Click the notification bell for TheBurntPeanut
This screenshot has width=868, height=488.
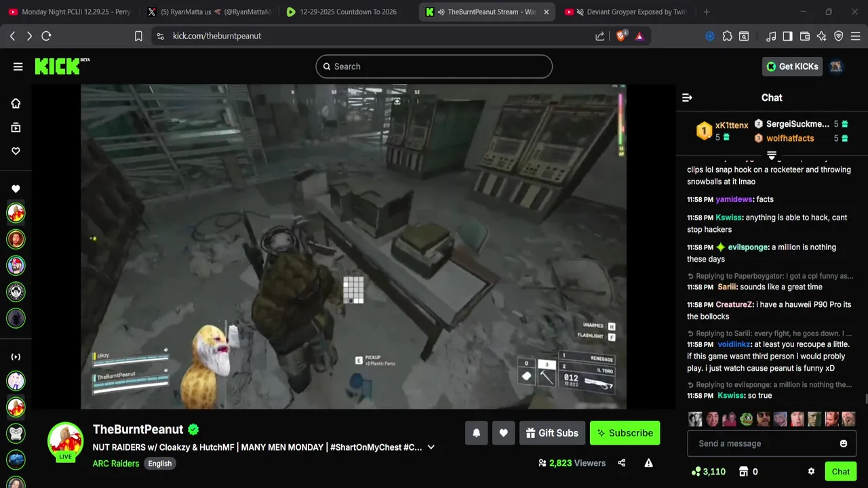tap(476, 433)
